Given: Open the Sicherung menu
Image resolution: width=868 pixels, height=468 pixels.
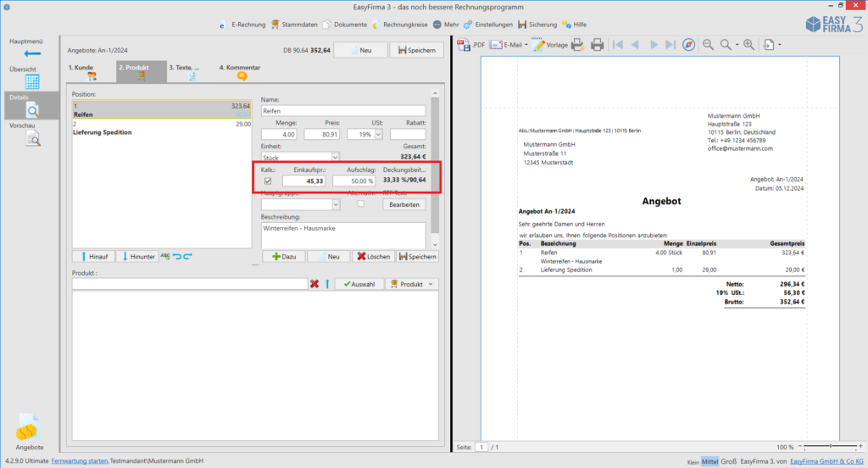Looking at the screenshot, I should (x=537, y=25).
